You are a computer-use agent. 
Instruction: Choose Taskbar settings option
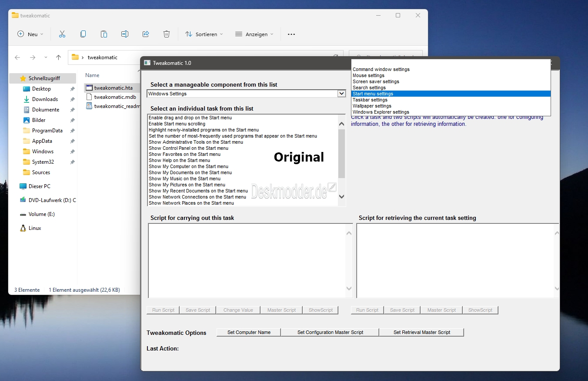(x=451, y=100)
